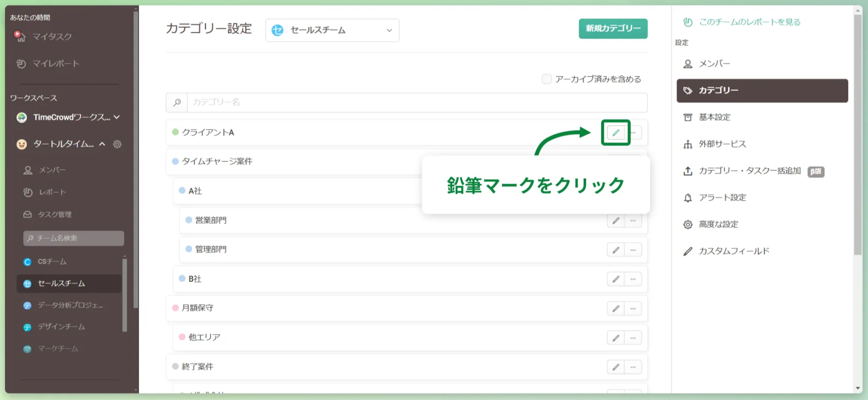Toggle アーカイブ済みを含める checkbox
Image resolution: width=868 pixels, height=400 pixels.
pos(546,79)
